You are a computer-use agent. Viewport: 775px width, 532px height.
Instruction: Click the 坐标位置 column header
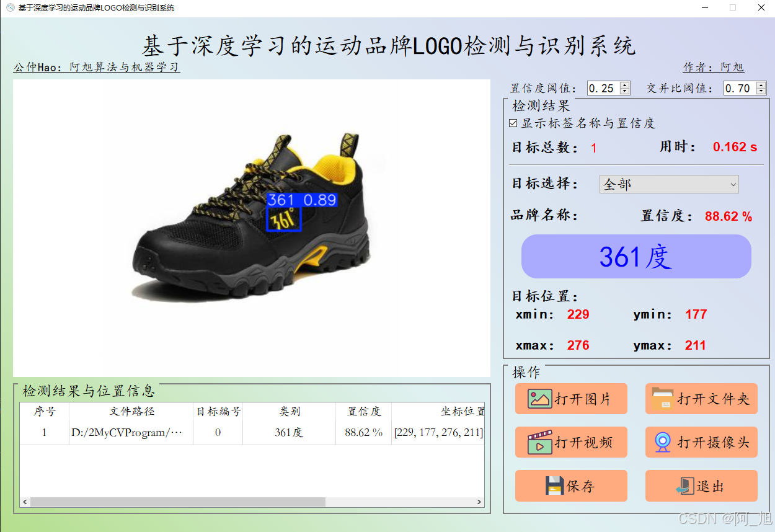(438, 411)
